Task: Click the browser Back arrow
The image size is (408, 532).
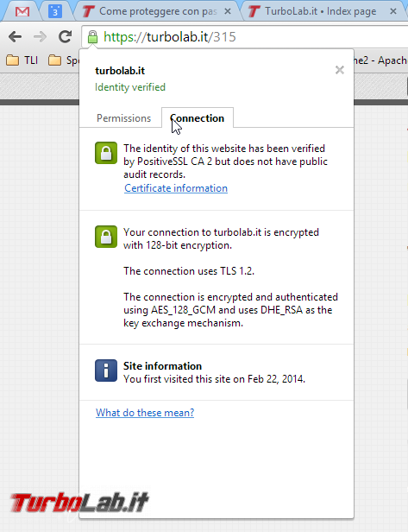Action: click(x=15, y=36)
